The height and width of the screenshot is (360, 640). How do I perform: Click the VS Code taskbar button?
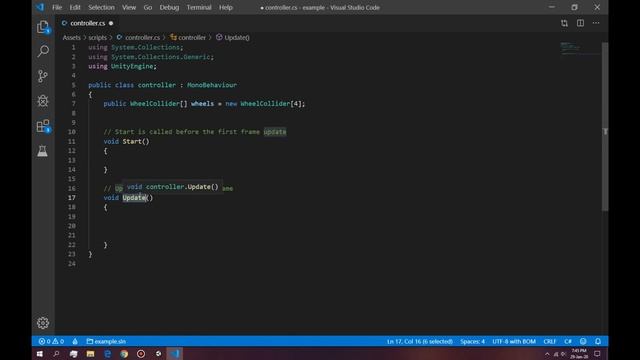175,354
